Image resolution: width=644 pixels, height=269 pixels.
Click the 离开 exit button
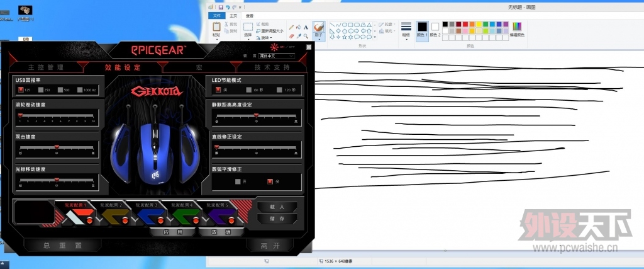pos(270,246)
